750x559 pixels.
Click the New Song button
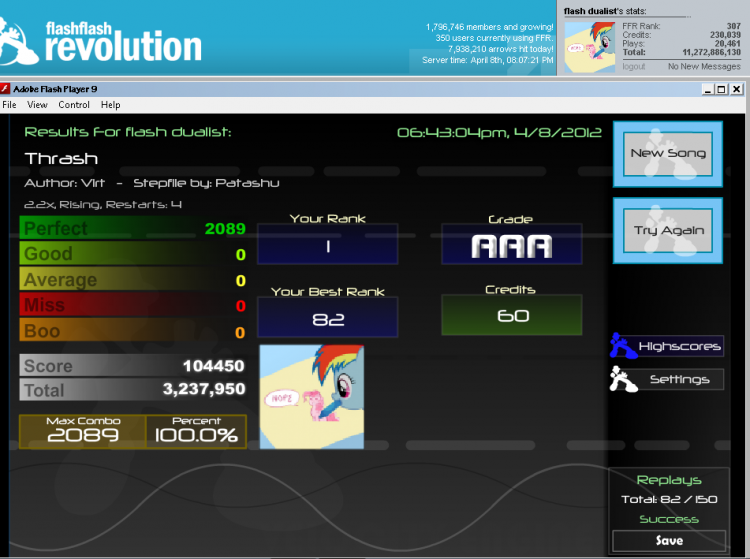tap(668, 153)
